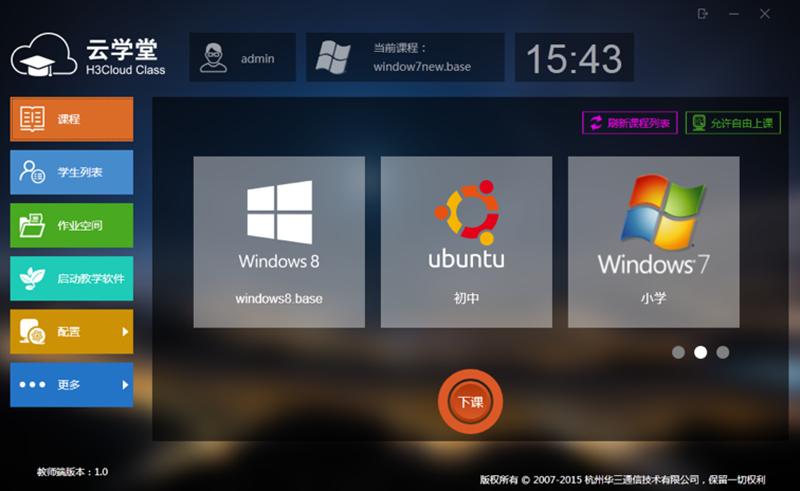The height and width of the screenshot is (491, 800).
Task: Click the 云学堂 H3Cloud Class title
Action: [126, 57]
